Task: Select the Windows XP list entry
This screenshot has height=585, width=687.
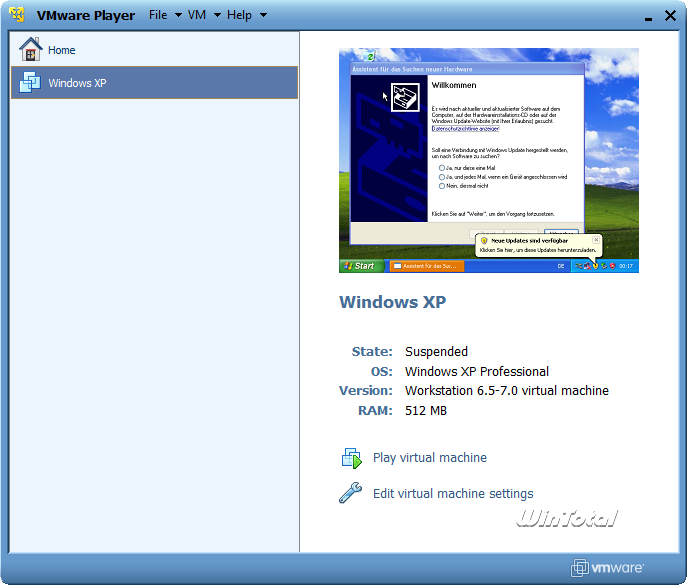Action: (x=154, y=82)
